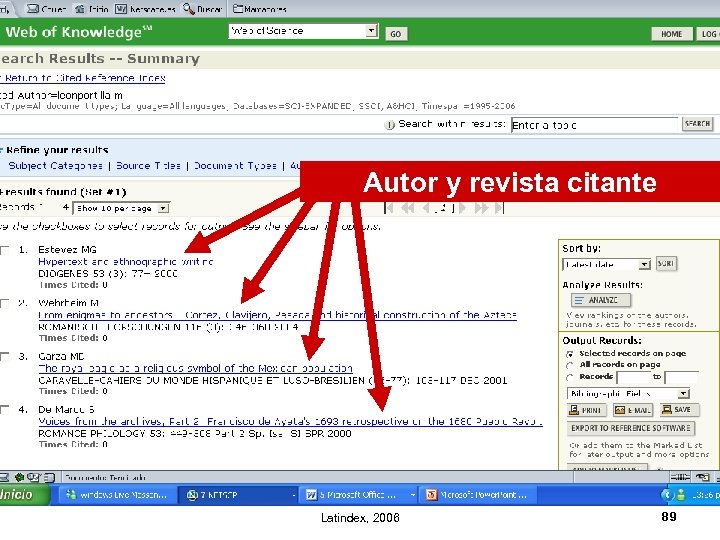
Task: Click the Inicio start button
Action: pyautogui.click(x=23, y=495)
